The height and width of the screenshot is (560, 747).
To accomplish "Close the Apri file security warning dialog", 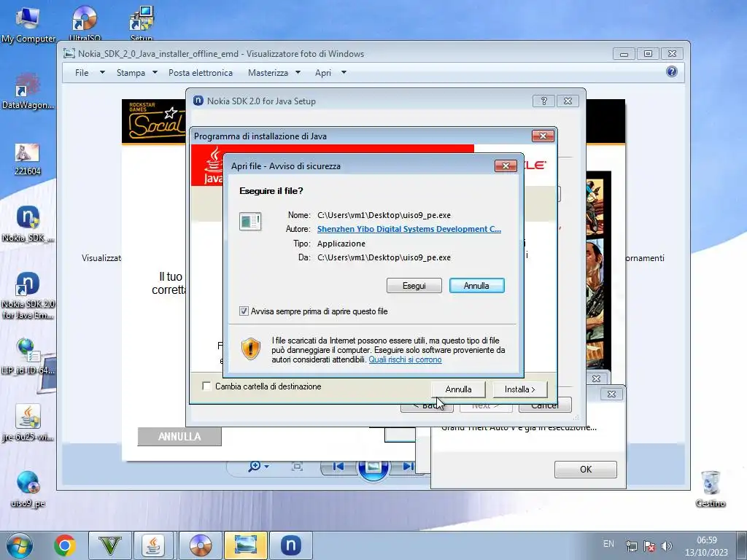I will pos(506,166).
